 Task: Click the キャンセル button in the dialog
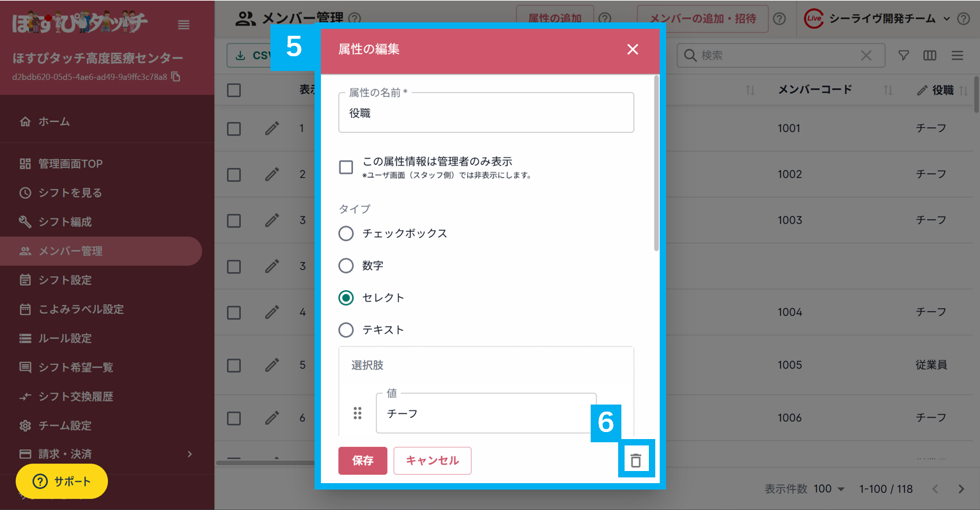coord(432,460)
